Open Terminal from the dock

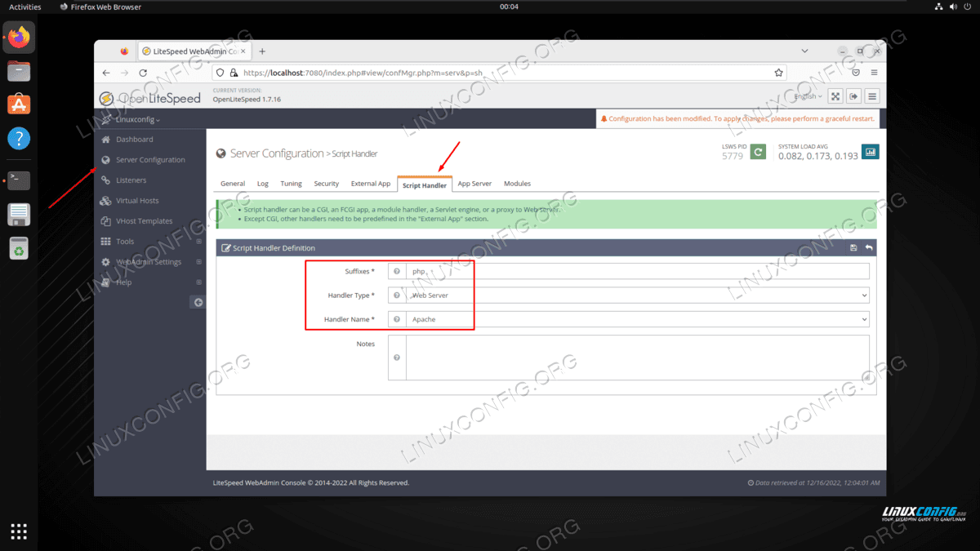click(x=19, y=180)
